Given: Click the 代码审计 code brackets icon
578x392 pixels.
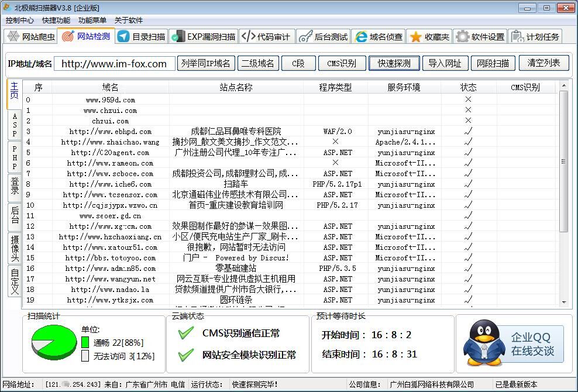Looking at the screenshot, I should tap(248, 36).
